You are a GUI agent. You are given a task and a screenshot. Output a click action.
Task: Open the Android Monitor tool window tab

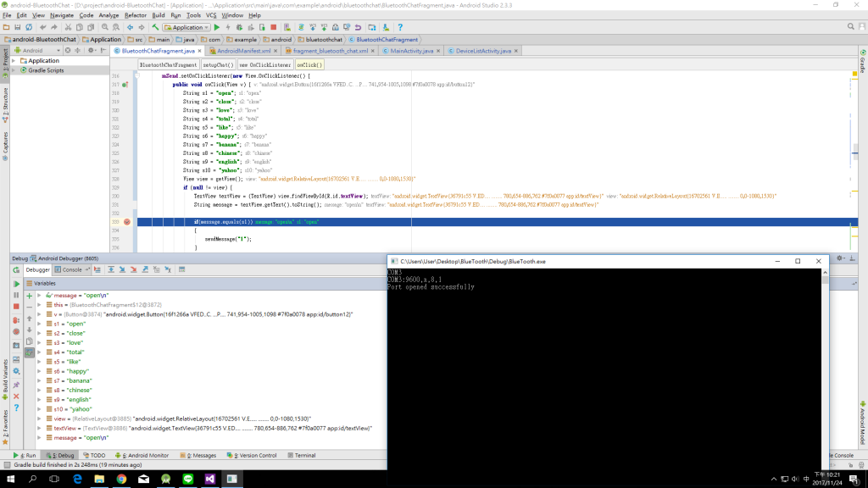tap(142, 455)
